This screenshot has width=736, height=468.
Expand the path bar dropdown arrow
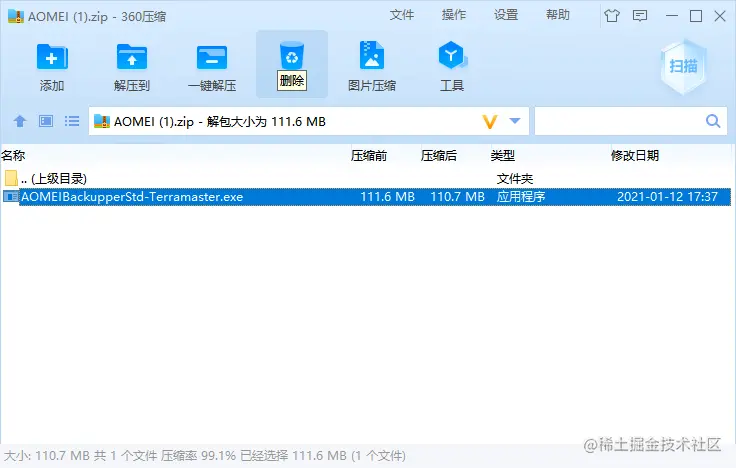515,121
